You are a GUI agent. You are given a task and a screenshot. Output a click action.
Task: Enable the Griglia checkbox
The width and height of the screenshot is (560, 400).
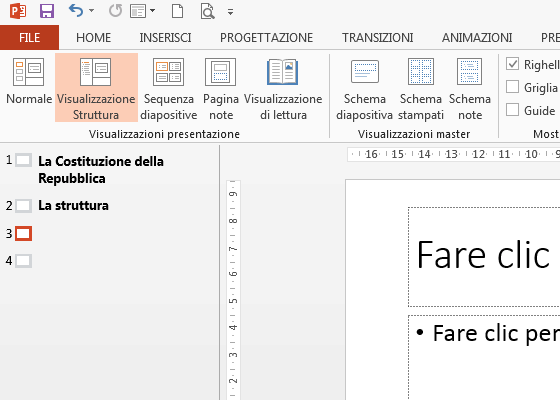(512, 87)
